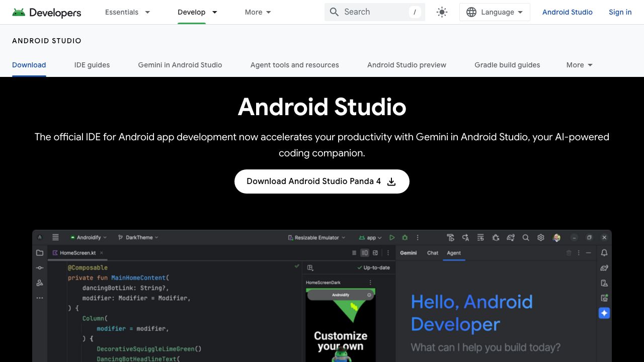Open the Resizable Emulator device dropdown

click(x=316, y=237)
